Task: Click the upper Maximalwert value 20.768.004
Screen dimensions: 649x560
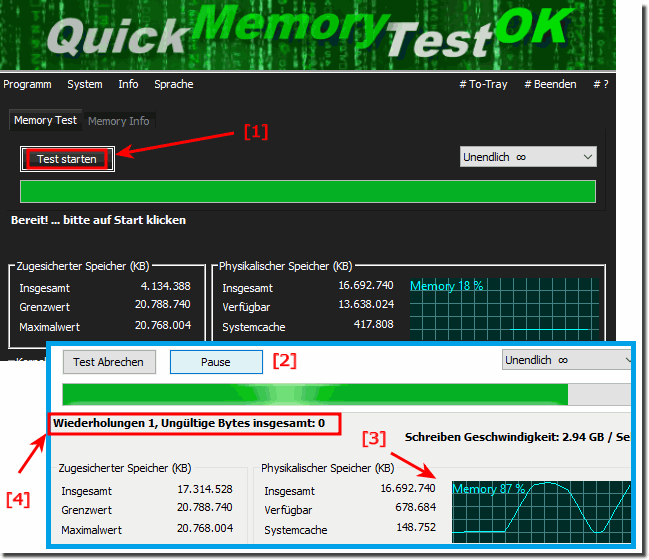Action: tap(163, 325)
